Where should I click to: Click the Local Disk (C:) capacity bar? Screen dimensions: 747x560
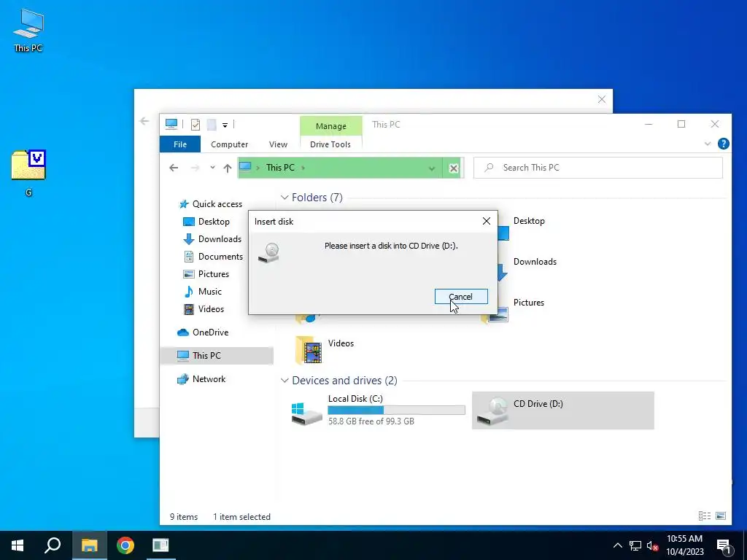pyautogui.click(x=396, y=410)
